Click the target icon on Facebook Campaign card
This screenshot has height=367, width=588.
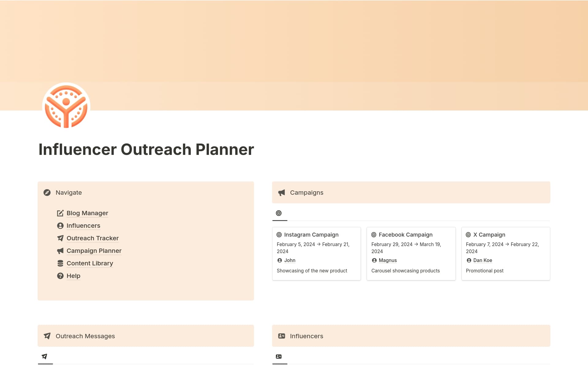(374, 234)
